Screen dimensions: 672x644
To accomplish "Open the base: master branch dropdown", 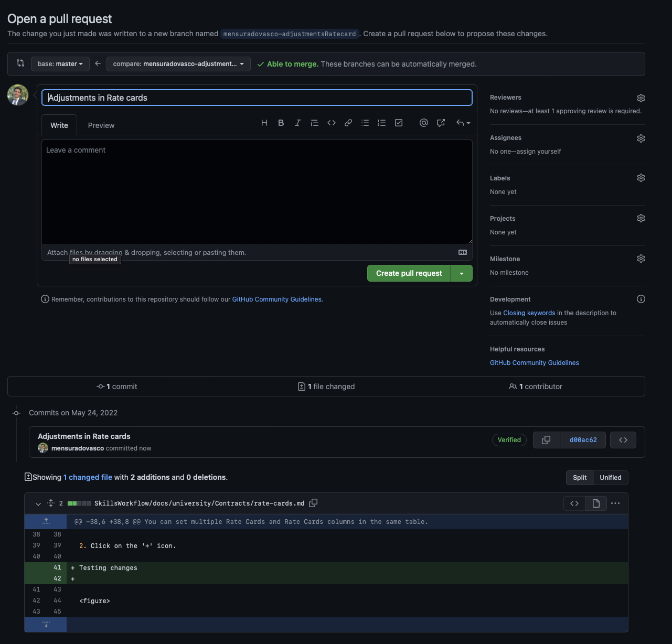I will [60, 64].
